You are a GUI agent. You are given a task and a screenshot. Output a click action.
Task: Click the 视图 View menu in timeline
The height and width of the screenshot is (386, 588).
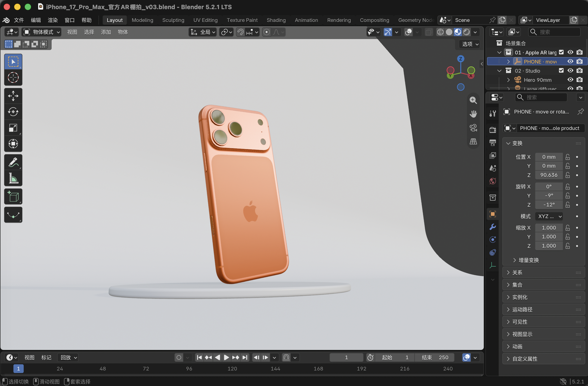(x=29, y=357)
